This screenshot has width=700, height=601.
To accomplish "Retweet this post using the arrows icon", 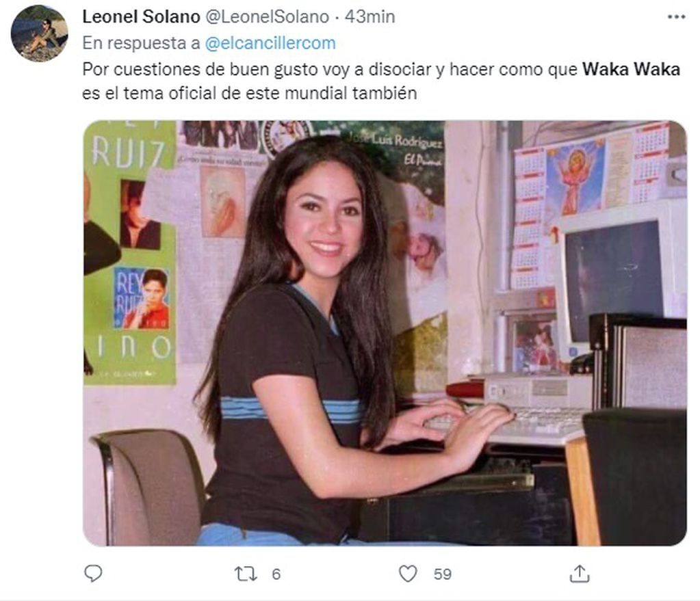I will pyautogui.click(x=246, y=574).
